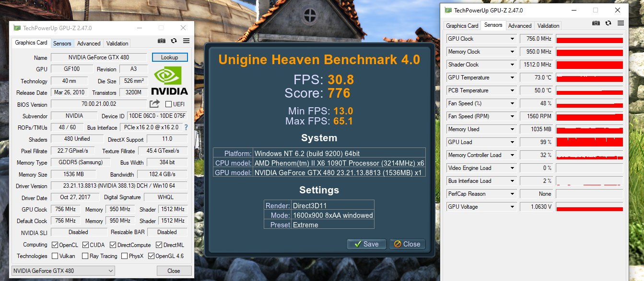This screenshot has height=281, width=644.
Task: Click the GPU name field in left window
Action: 99,57
